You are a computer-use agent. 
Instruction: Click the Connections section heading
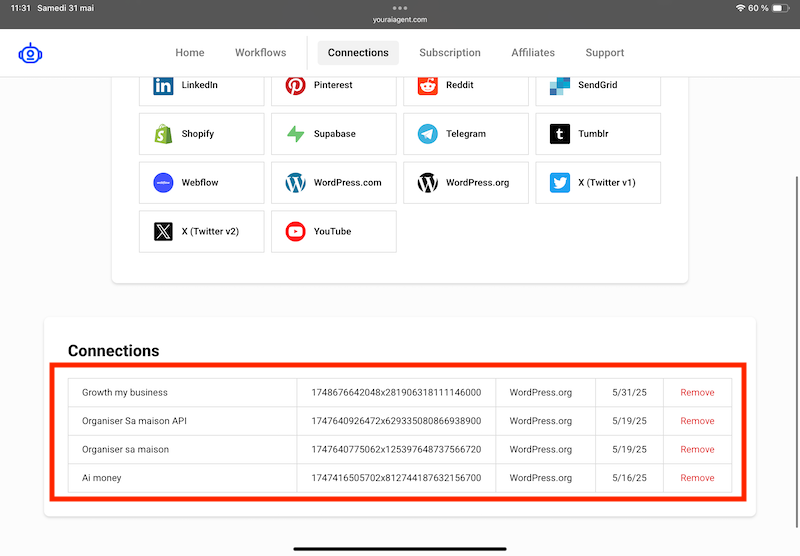pyautogui.click(x=114, y=351)
